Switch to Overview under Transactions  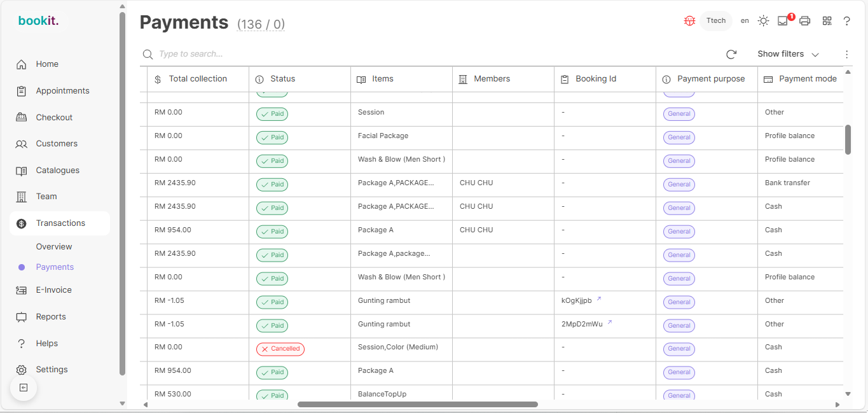point(53,246)
